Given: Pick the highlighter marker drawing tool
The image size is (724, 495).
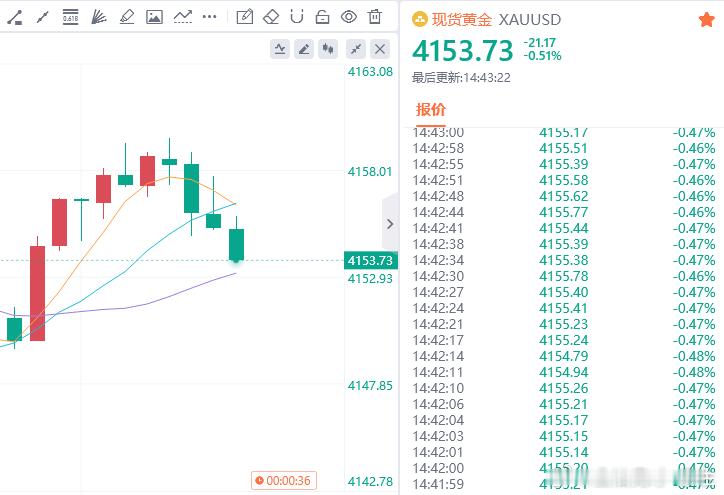Looking at the screenshot, I should tap(127, 17).
